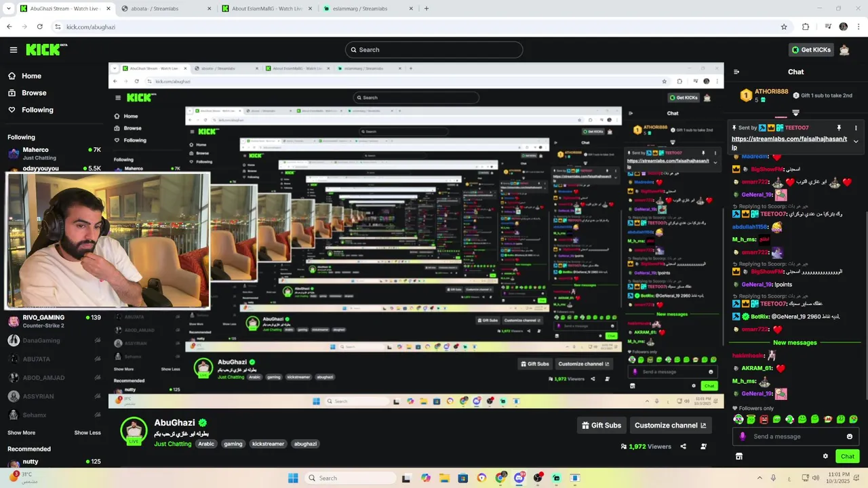
Task: Open Maherco channel in Following
Action: pos(54,153)
